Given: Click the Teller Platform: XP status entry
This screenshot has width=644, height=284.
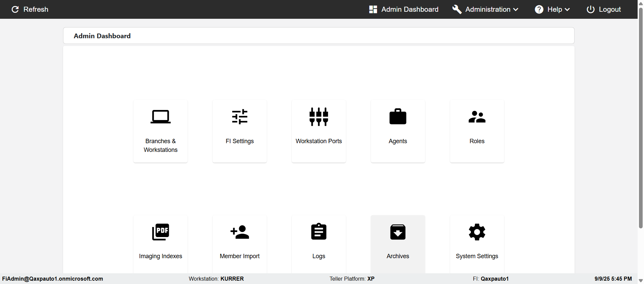Looking at the screenshot, I should (x=352, y=279).
